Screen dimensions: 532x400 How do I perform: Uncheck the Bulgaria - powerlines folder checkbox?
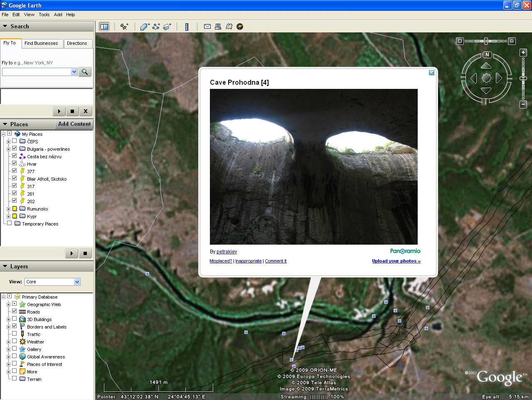coord(15,148)
